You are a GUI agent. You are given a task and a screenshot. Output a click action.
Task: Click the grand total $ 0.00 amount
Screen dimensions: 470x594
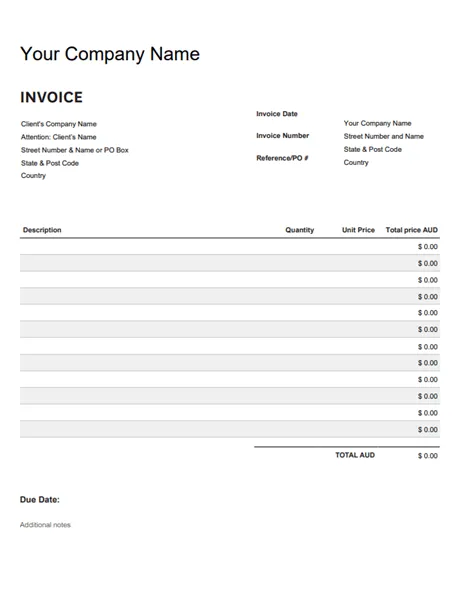click(x=428, y=456)
